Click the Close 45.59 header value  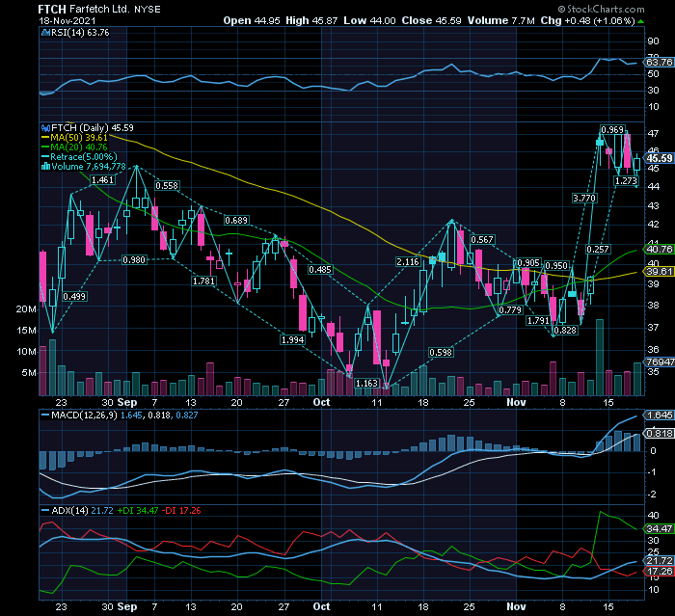pyautogui.click(x=431, y=20)
